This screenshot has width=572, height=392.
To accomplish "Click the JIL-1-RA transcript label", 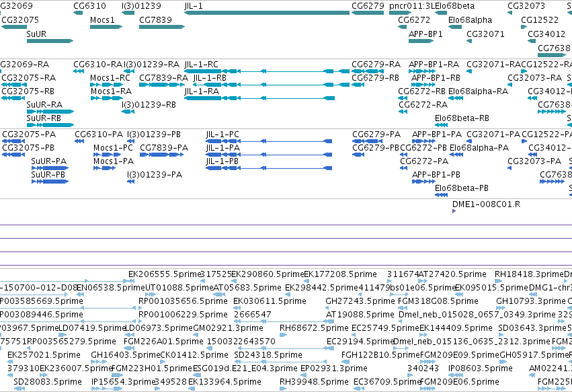I will click(x=202, y=91).
